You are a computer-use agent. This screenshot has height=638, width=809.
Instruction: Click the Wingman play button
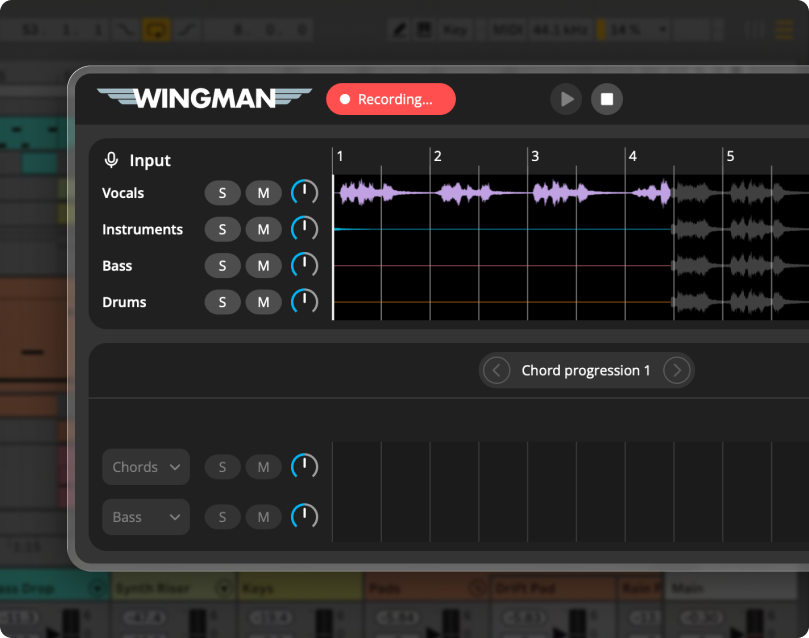point(566,99)
